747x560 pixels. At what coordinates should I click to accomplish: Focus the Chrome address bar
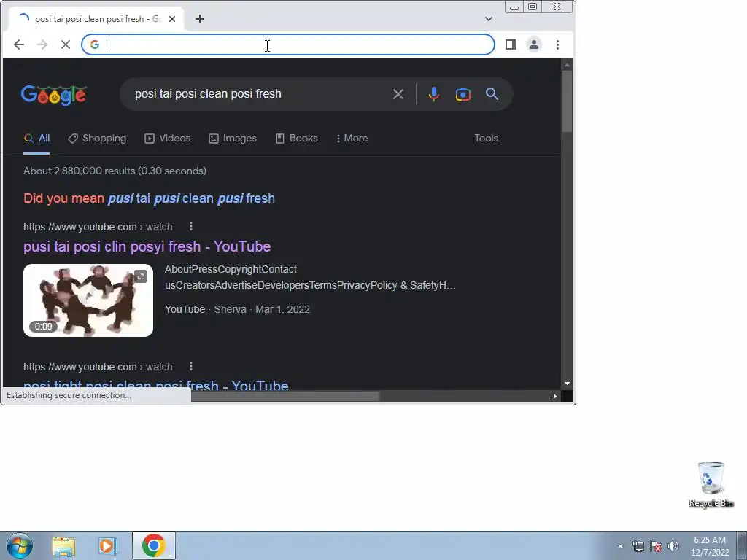[287, 44]
